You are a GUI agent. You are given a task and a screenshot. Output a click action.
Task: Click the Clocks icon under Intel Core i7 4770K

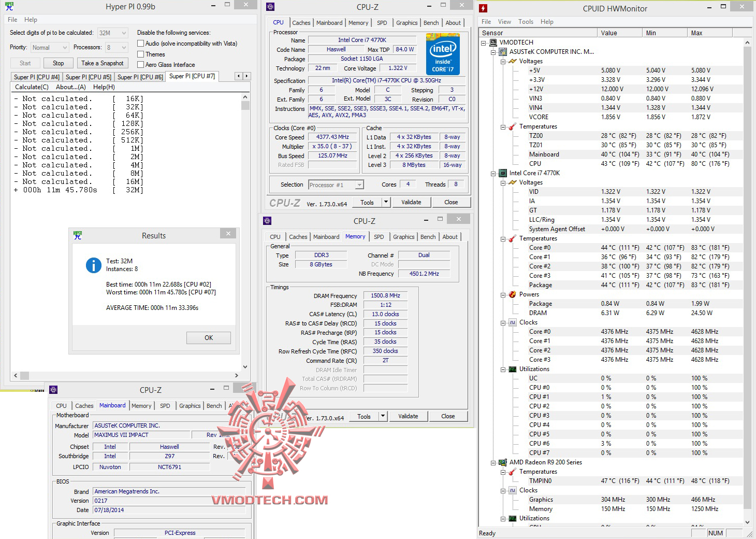coord(513,322)
